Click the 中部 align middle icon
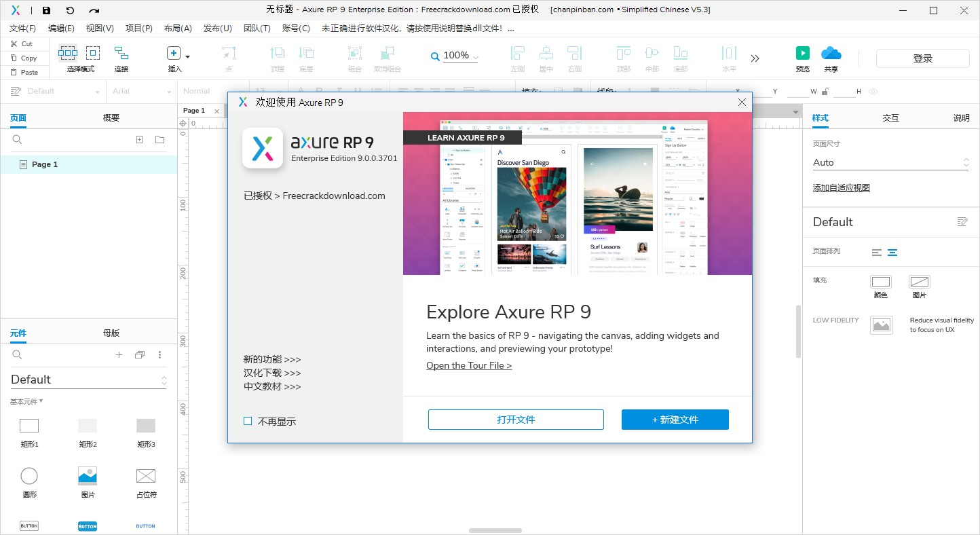Screen dimensions: 980x535 (x=652, y=53)
